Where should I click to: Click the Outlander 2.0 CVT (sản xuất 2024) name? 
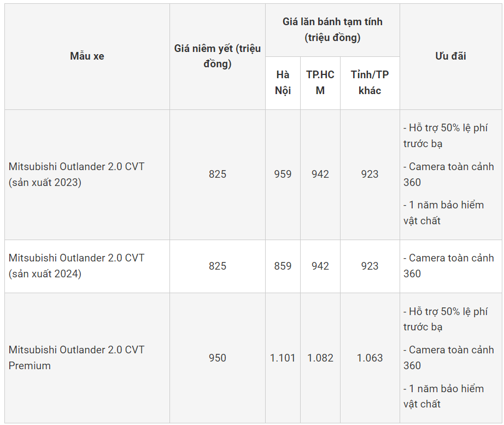point(77,266)
